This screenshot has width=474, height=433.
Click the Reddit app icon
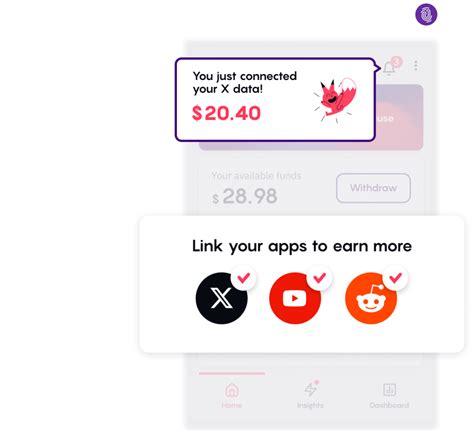click(x=371, y=298)
